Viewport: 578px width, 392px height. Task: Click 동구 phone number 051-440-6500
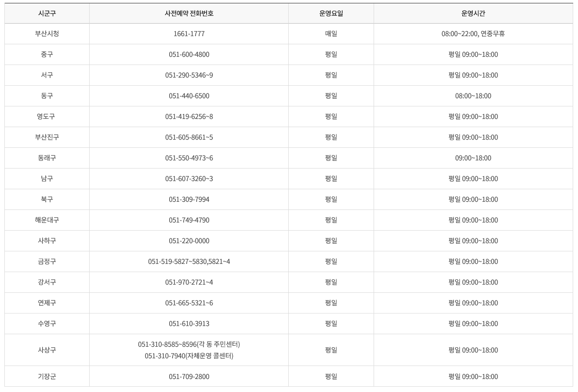coord(189,96)
